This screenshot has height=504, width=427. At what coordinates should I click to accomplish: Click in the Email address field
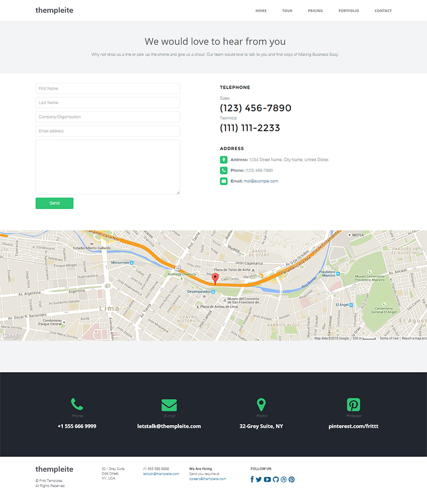click(107, 131)
